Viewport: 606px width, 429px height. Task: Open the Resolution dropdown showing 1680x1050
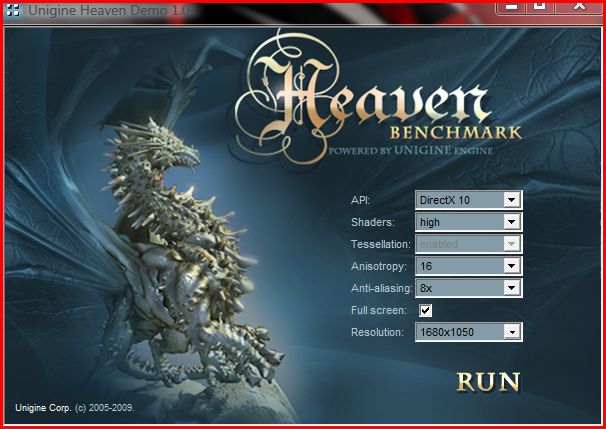(469, 332)
